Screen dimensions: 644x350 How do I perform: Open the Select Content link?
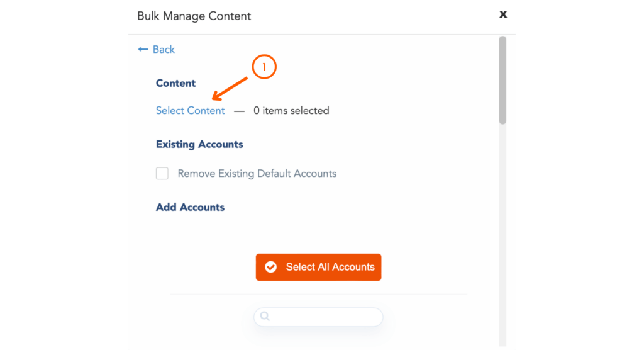[190, 111]
